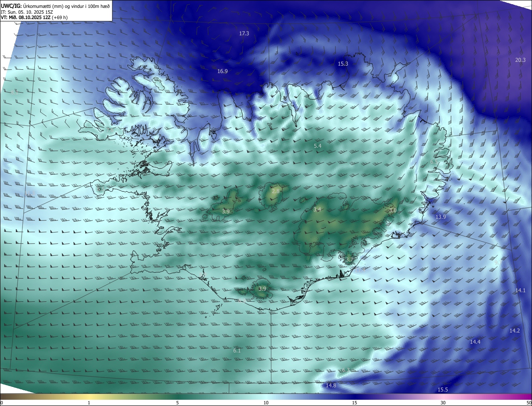Click the 6.1 value label in the southern ocean

(237, 350)
